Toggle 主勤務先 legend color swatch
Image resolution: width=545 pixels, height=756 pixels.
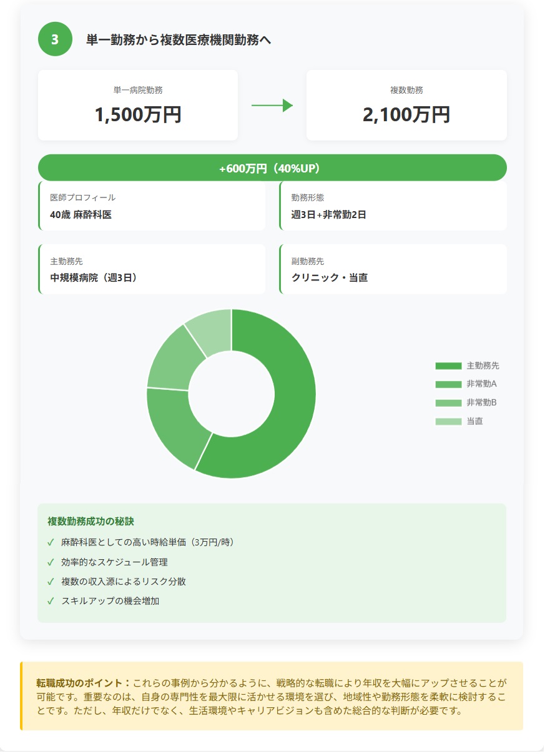(x=448, y=366)
